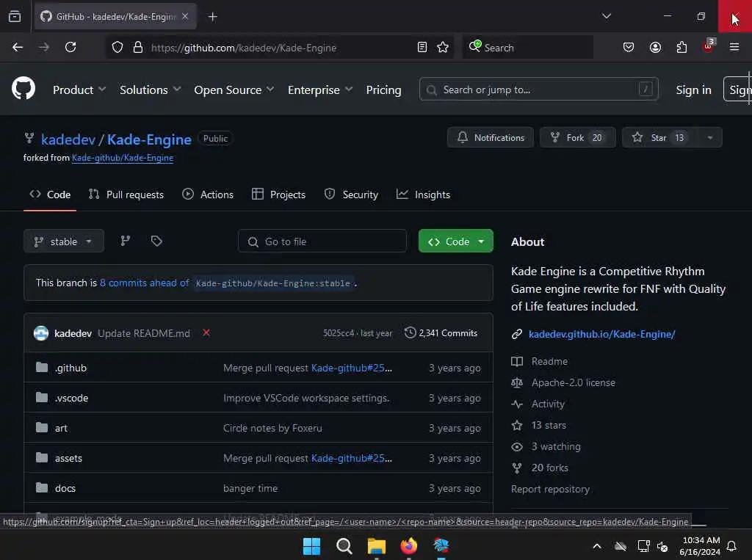The height and width of the screenshot is (560, 752).
Task: Open Windows taskbar search
Action: [x=344, y=545]
